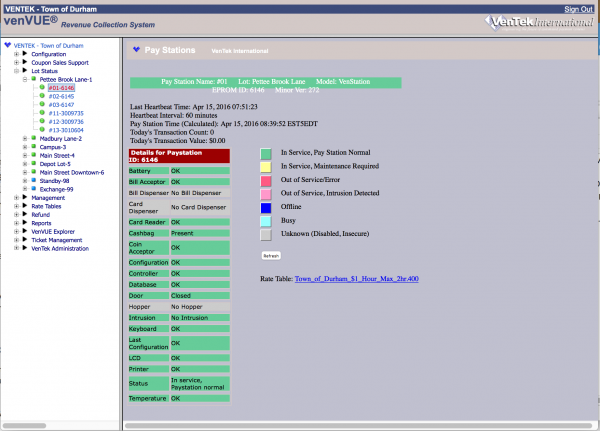Click the main panel horizontal scrollbar
The height and width of the screenshot is (431, 600).
(x=359, y=425)
